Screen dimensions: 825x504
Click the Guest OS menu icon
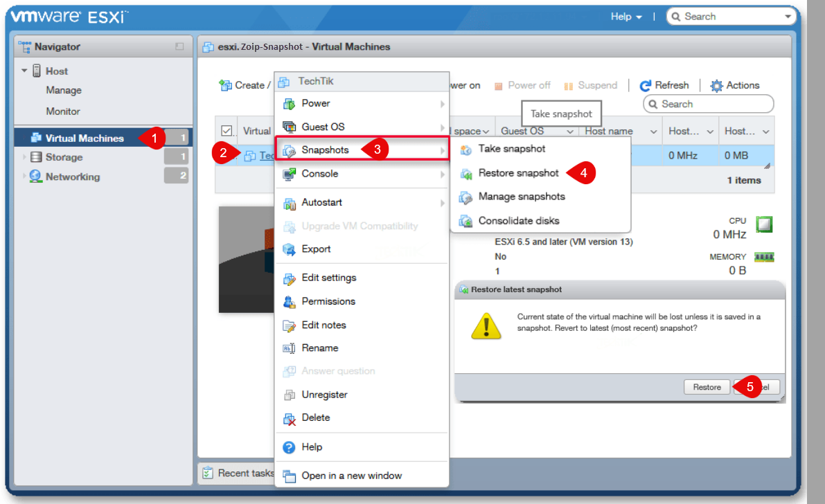click(289, 127)
